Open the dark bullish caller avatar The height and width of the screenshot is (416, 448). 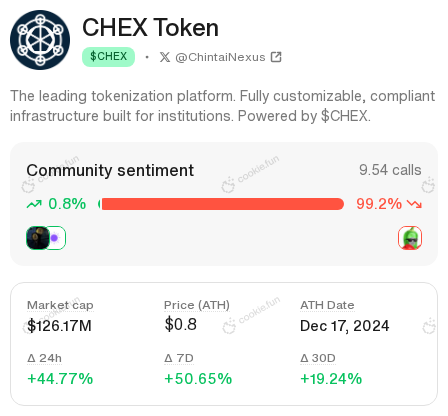click(x=38, y=238)
